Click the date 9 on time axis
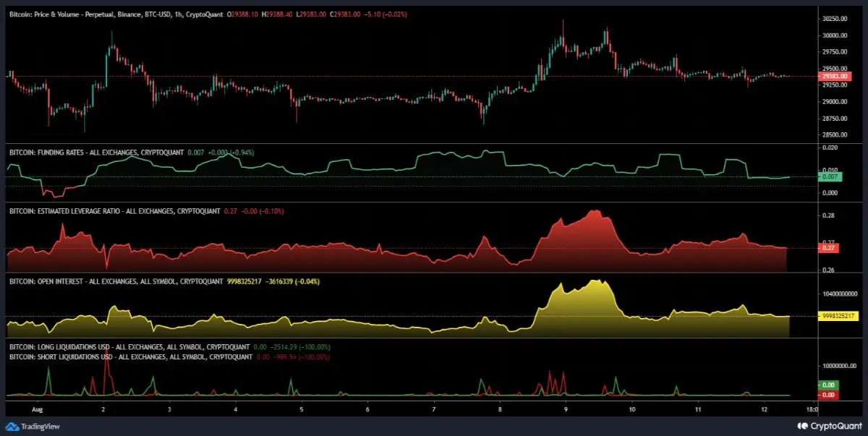The height and width of the screenshot is (436, 868). click(566, 409)
